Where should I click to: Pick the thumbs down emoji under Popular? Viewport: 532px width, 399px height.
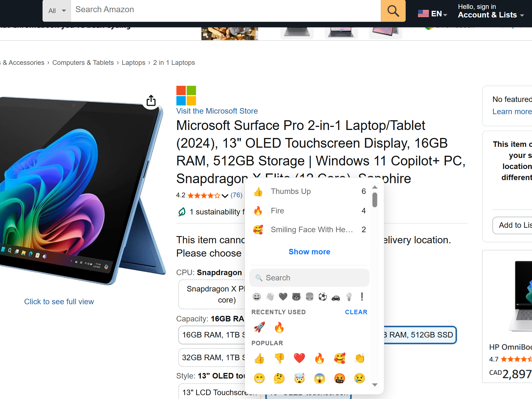(x=279, y=358)
